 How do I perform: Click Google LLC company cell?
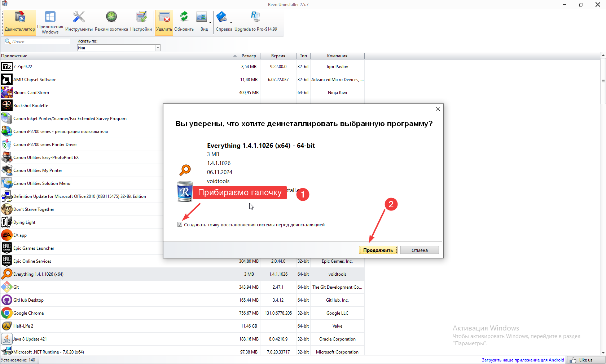click(x=337, y=313)
